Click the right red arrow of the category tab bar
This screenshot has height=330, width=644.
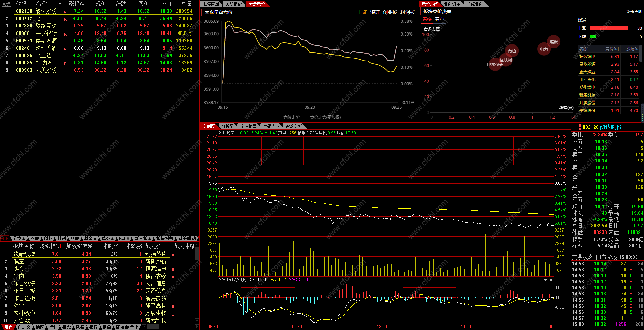click(7, 238)
